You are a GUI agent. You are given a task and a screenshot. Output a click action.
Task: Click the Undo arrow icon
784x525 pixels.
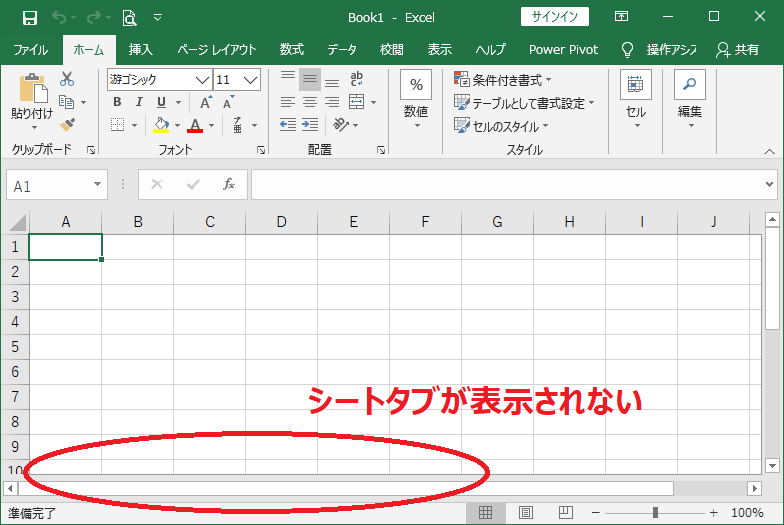click(x=59, y=18)
